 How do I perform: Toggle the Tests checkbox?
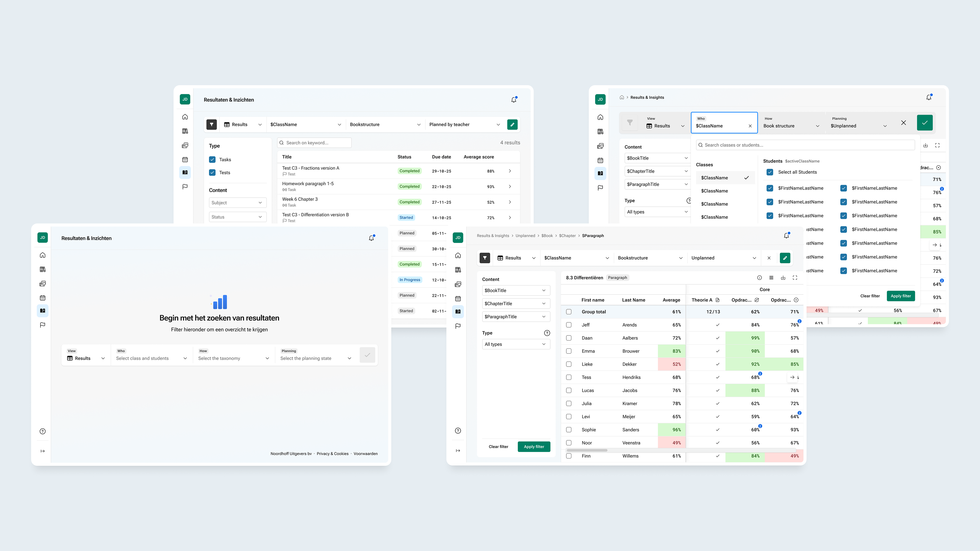coord(212,172)
